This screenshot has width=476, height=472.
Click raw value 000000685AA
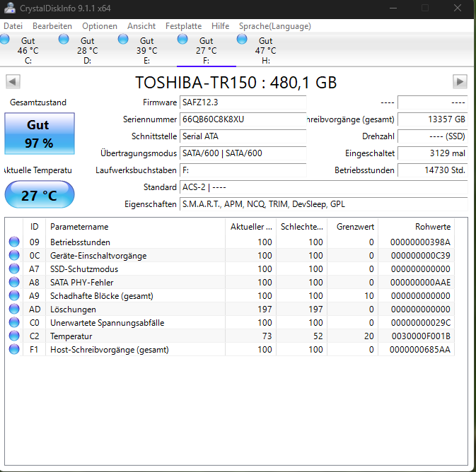click(420, 350)
